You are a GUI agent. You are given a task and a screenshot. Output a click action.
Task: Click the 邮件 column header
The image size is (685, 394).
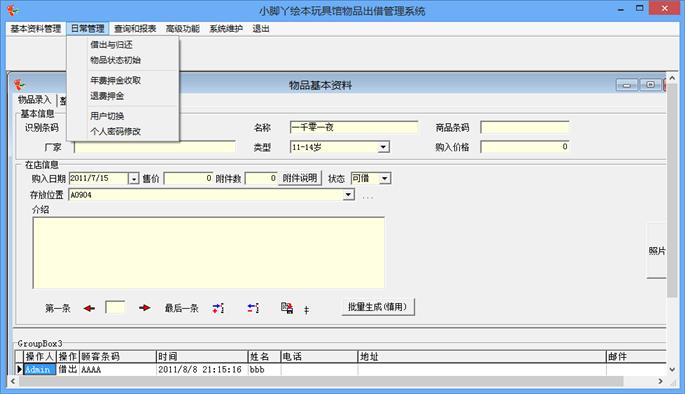pyautogui.click(x=637, y=356)
